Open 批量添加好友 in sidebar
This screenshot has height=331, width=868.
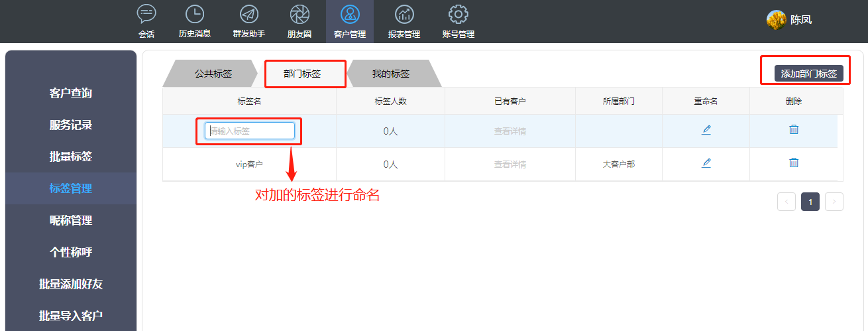pos(71,284)
